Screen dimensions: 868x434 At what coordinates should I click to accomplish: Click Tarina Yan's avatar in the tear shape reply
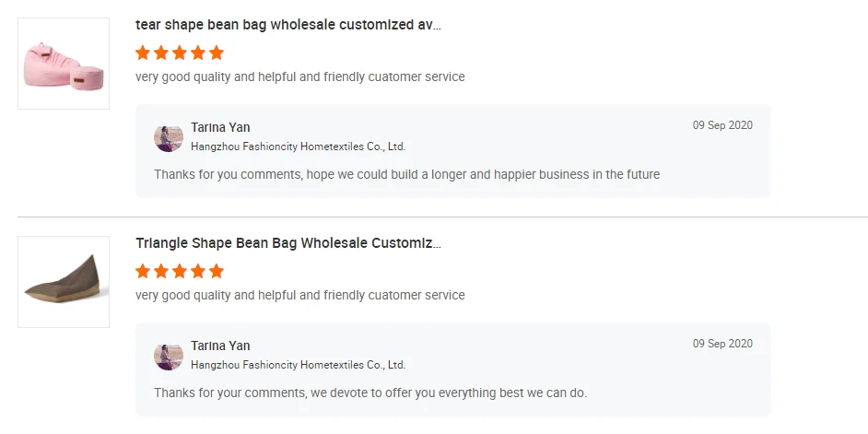click(169, 137)
